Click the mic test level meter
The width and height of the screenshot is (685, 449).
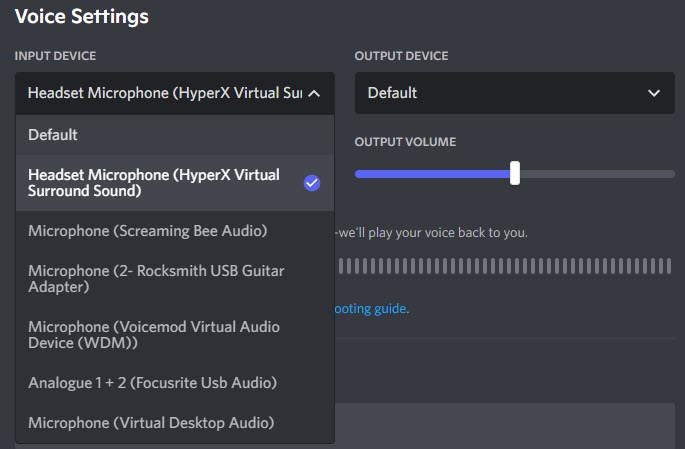(x=505, y=266)
